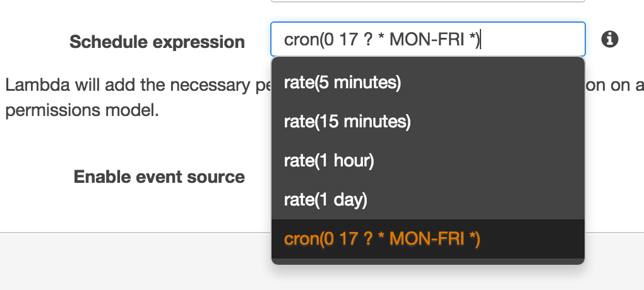Click the Schedule expression label
This screenshot has height=290, width=644.
tap(157, 42)
